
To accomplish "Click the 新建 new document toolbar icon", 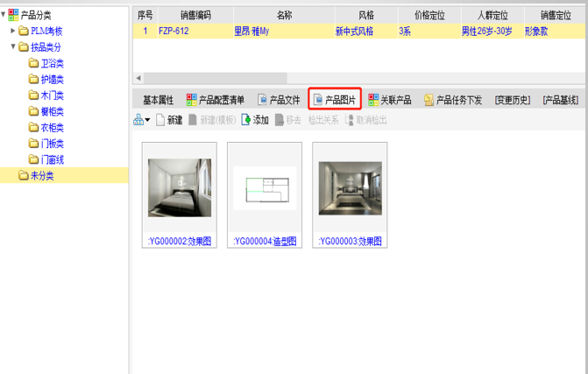I will pyautogui.click(x=160, y=120).
